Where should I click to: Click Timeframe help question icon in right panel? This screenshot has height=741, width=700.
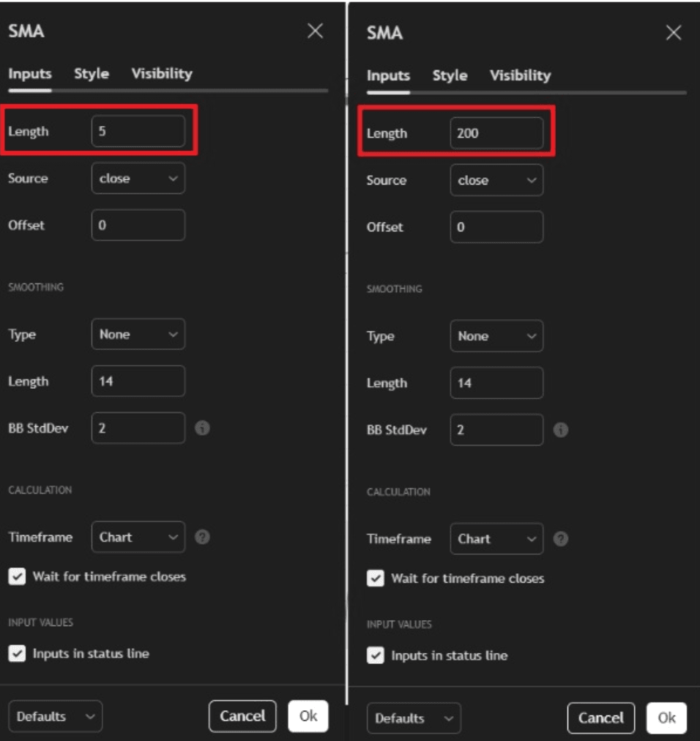[561, 539]
